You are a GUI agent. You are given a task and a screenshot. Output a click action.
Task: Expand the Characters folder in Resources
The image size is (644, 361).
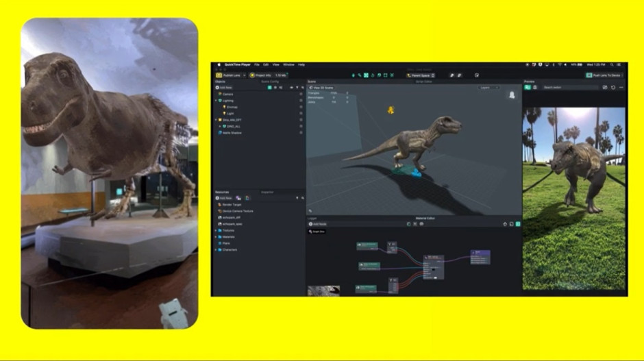(x=216, y=250)
